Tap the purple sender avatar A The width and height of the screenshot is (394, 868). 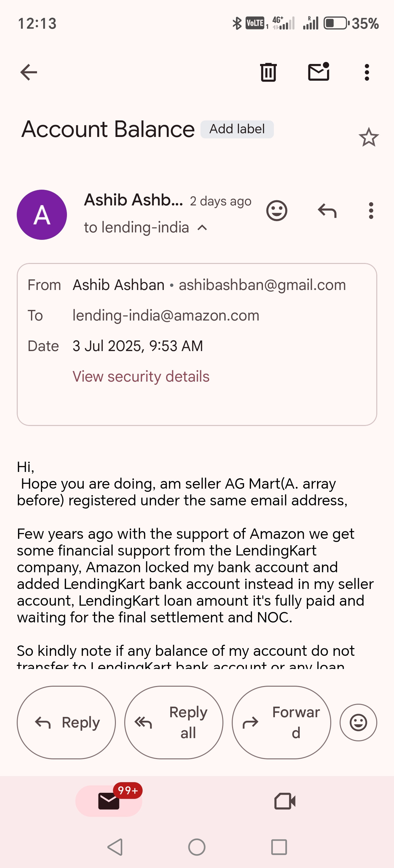pyautogui.click(x=42, y=215)
